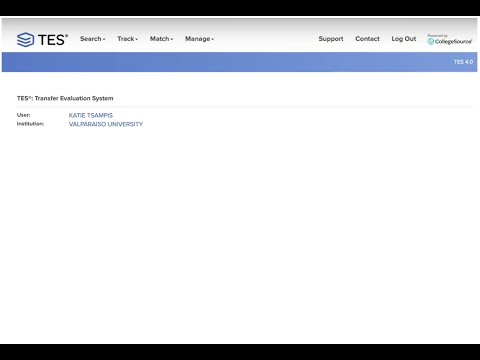Viewport: 480px width, 360px height.
Task: Click the Institution: label
Action: [x=30, y=124]
